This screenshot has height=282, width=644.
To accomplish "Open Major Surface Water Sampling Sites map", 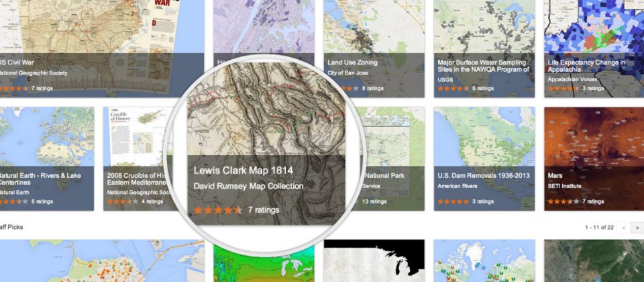I will click(x=484, y=48).
